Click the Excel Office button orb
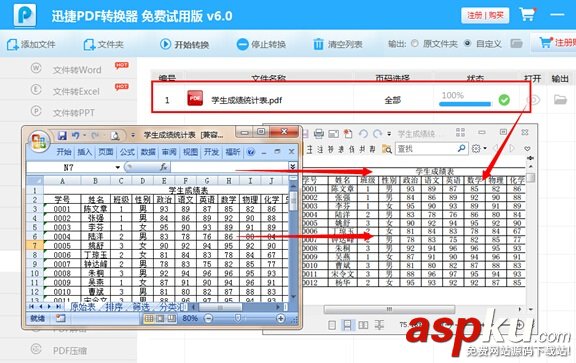Viewport: 576px width, 363px height. click(x=39, y=141)
